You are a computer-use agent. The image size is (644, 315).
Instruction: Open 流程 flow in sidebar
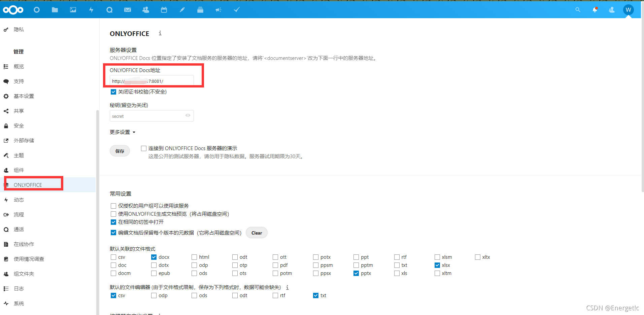(x=19, y=215)
